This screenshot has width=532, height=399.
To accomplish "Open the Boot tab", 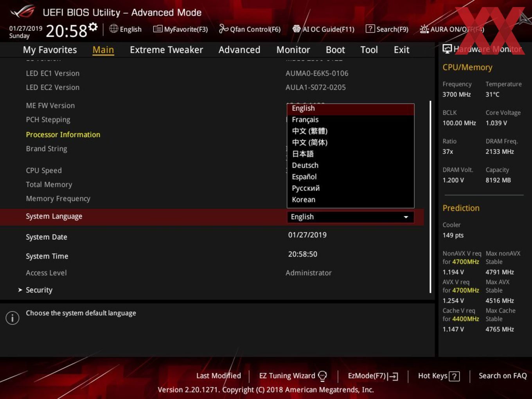I will [335, 50].
